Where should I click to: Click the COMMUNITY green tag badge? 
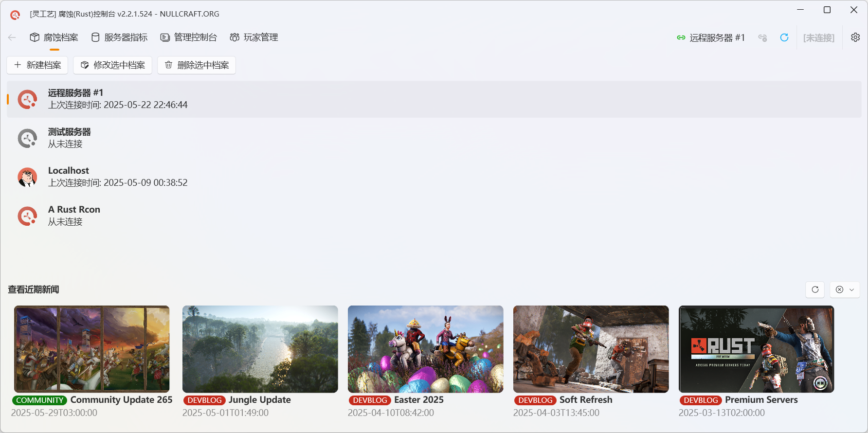pos(40,400)
